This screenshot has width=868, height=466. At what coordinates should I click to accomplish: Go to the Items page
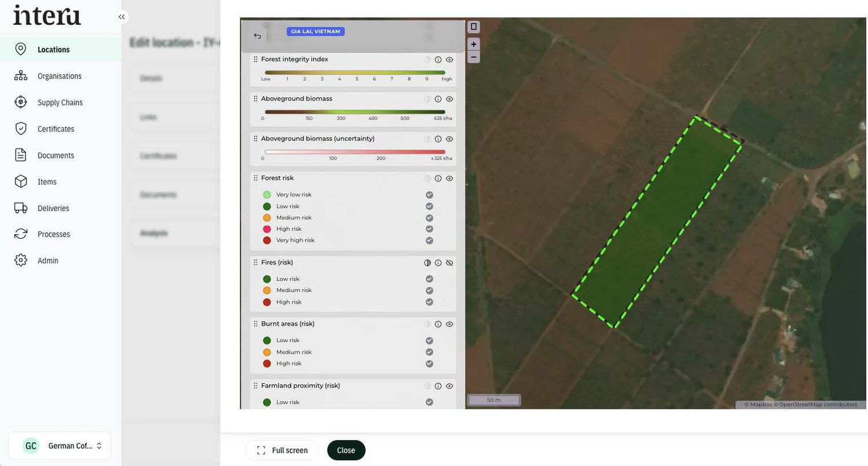point(60,182)
